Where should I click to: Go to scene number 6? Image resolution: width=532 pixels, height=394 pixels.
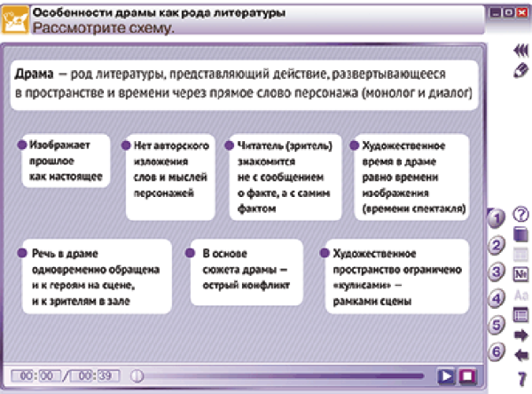click(x=497, y=351)
